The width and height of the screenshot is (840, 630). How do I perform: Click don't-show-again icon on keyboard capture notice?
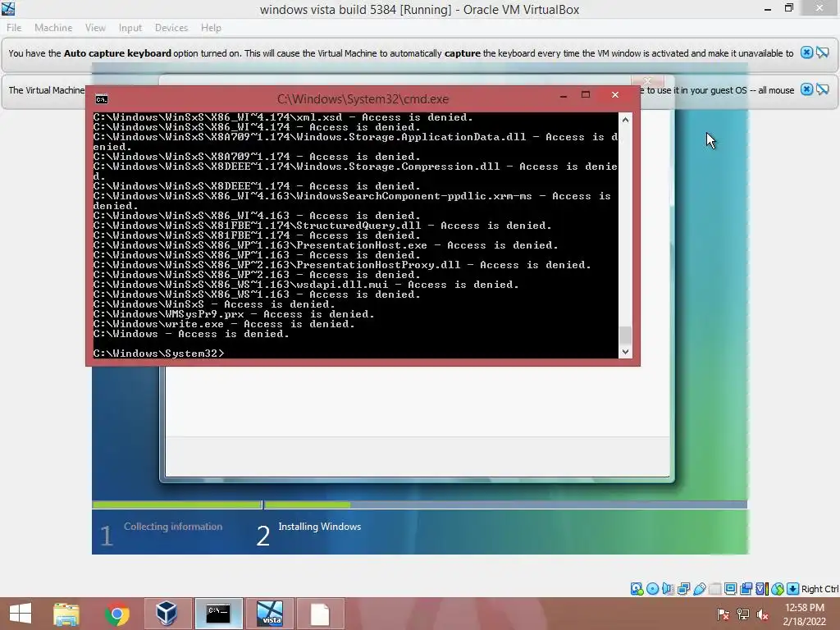[823, 52]
